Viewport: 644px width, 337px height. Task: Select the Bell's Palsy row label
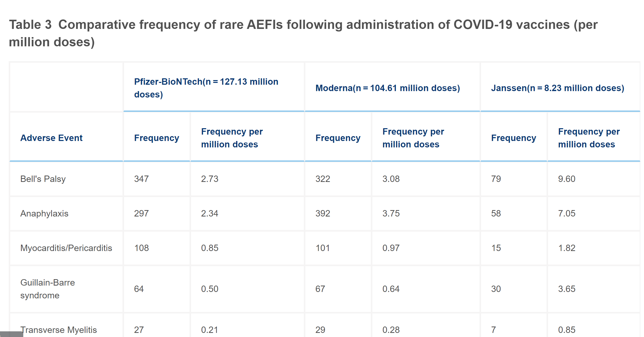pos(43,179)
